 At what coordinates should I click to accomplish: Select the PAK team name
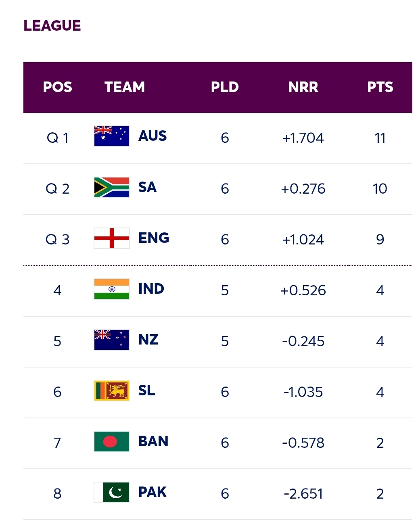click(152, 492)
